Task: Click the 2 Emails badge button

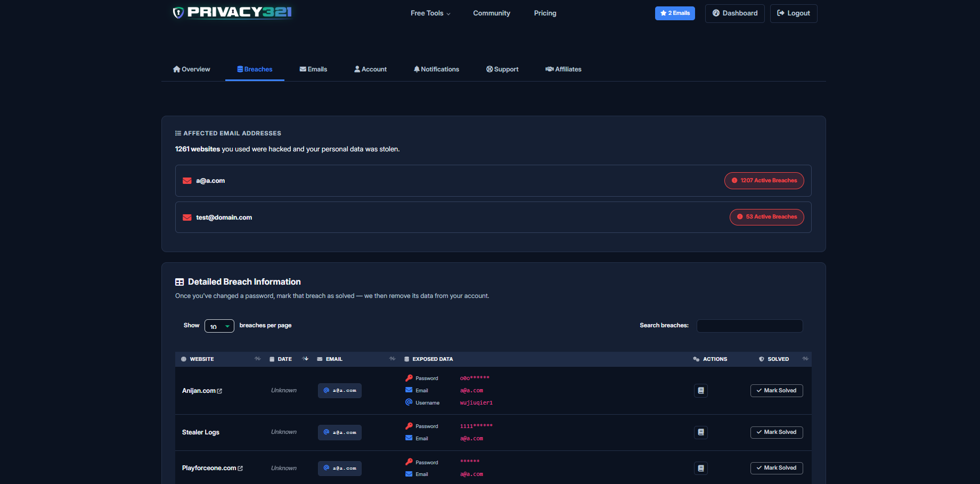Action: click(675, 13)
